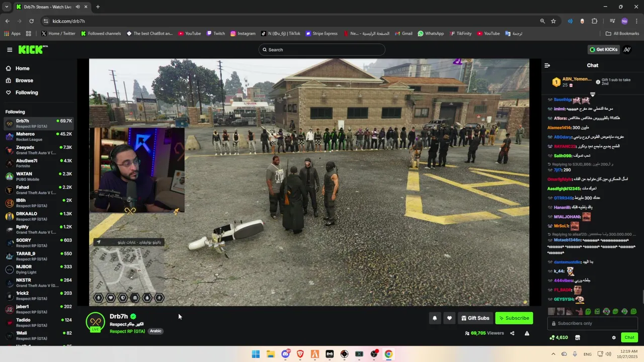The height and width of the screenshot is (362, 644).
Task: Open Discord from the taskbar
Action: pyautogui.click(x=285, y=354)
